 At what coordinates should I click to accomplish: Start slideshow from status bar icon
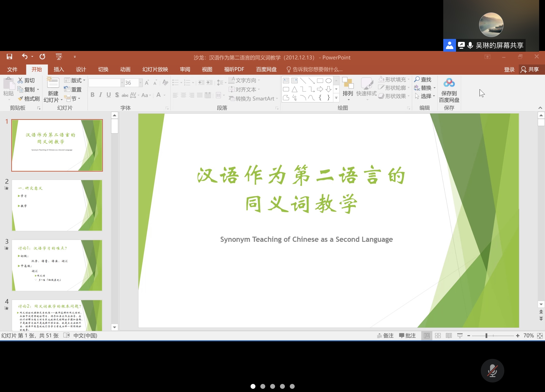(x=460, y=336)
